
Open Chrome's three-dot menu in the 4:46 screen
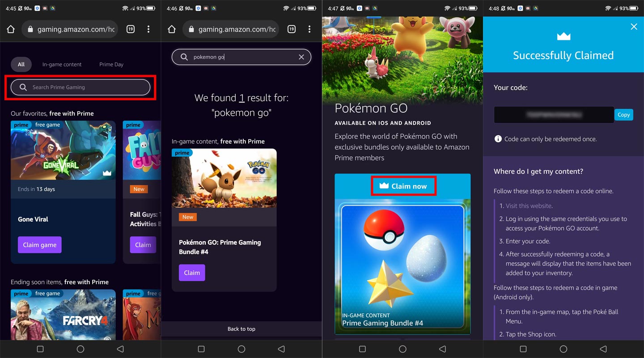click(309, 29)
